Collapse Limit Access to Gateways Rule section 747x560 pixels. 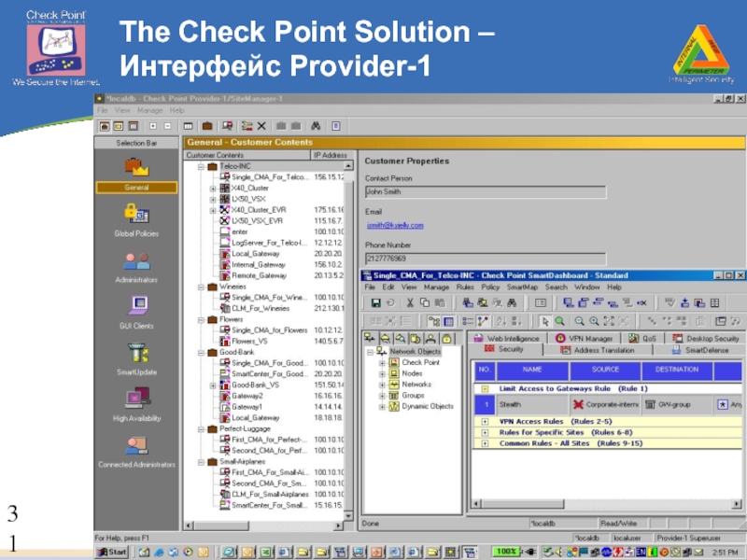(x=485, y=388)
